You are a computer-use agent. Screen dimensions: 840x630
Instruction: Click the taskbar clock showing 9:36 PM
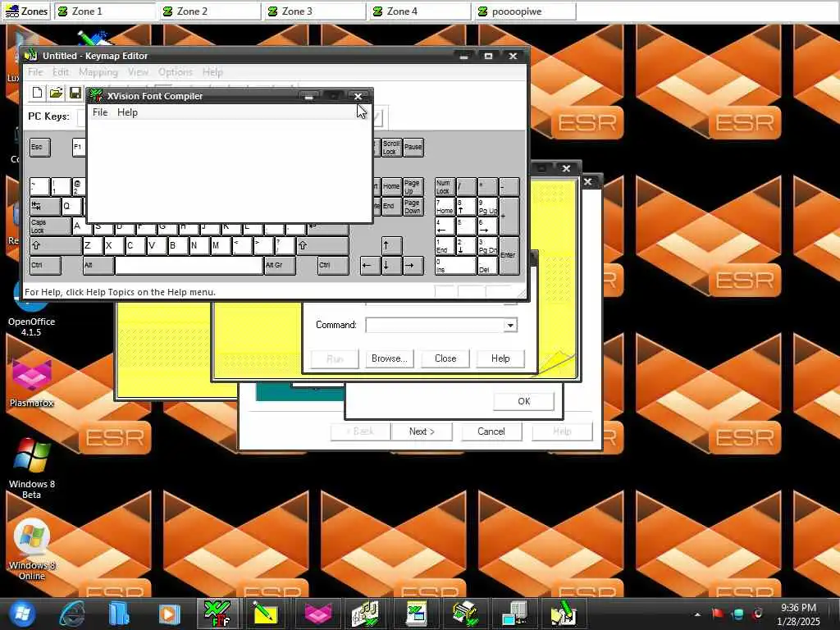coord(798,614)
